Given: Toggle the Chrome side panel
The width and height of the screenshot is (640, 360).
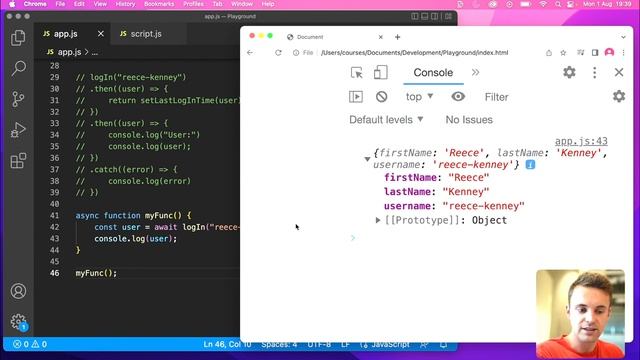Looking at the screenshot, I should click(595, 53).
